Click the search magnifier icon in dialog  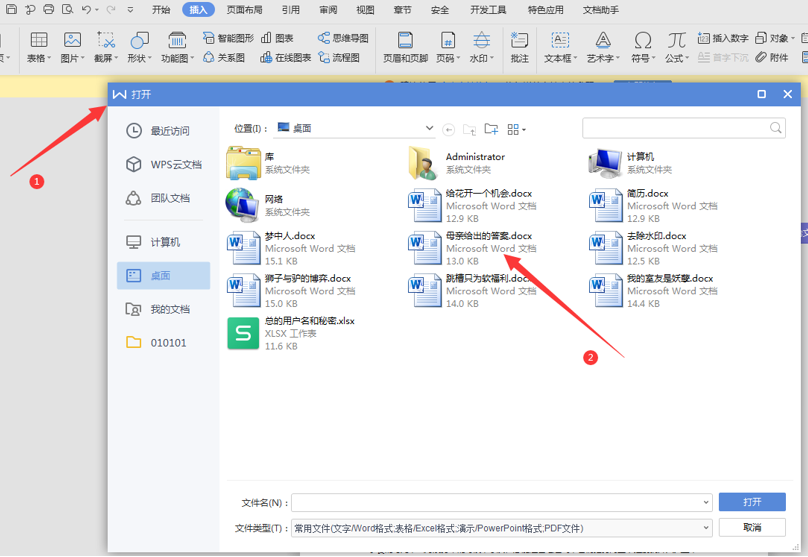(776, 128)
